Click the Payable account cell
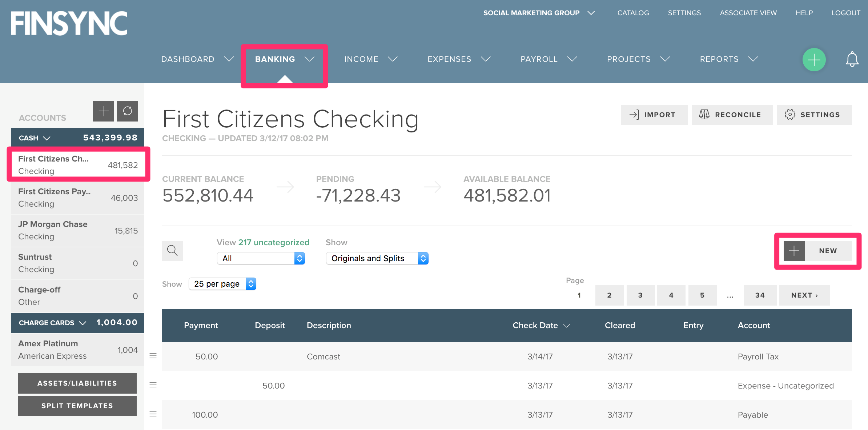The width and height of the screenshot is (868, 430). point(752,415)
